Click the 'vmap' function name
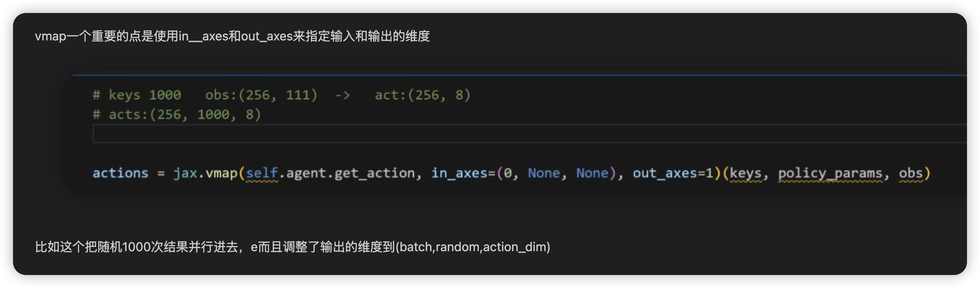The width and height of the screenshot is (980, 288). [221, 174]
